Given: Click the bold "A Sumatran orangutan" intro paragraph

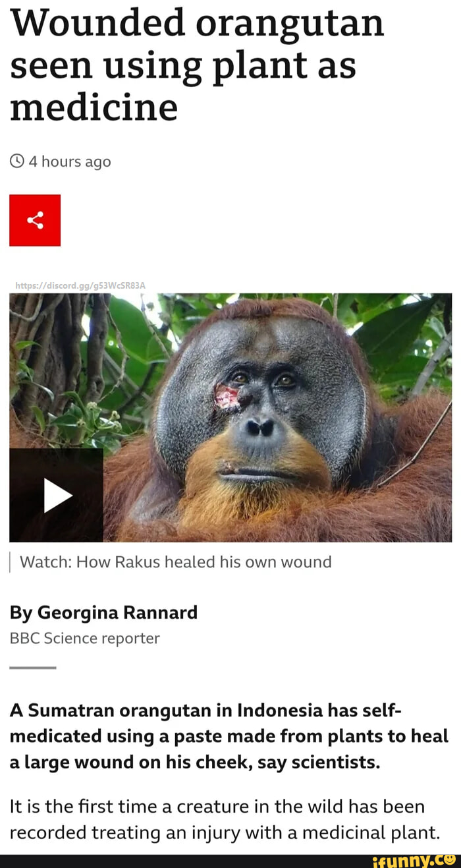Looking at the screenshot, I should 229,736.
